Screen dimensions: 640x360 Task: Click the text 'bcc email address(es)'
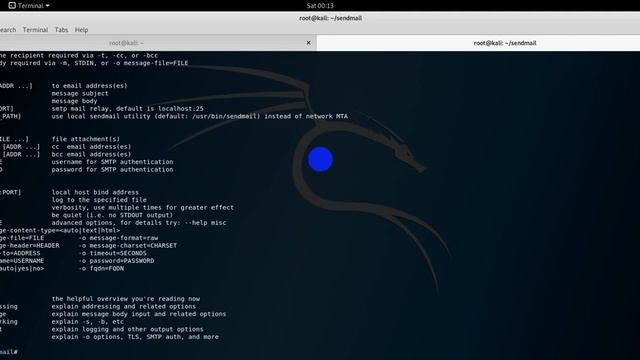coord(91,154)
